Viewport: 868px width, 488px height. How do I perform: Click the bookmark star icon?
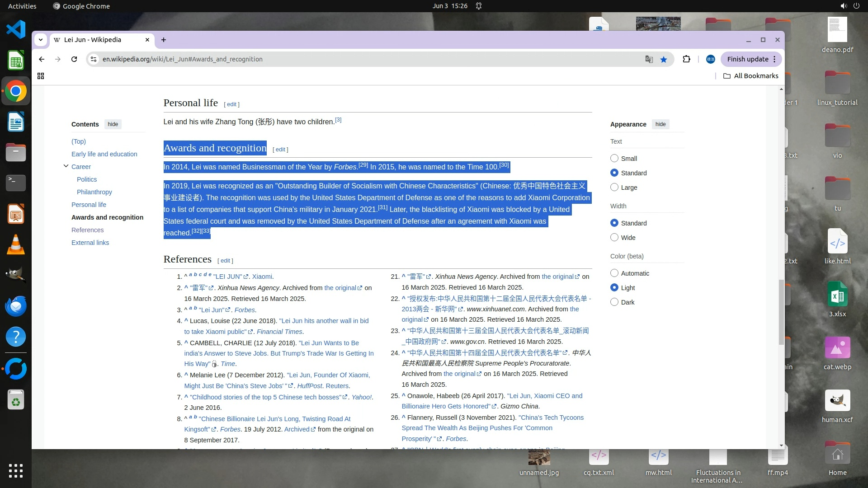pos(664,59)
